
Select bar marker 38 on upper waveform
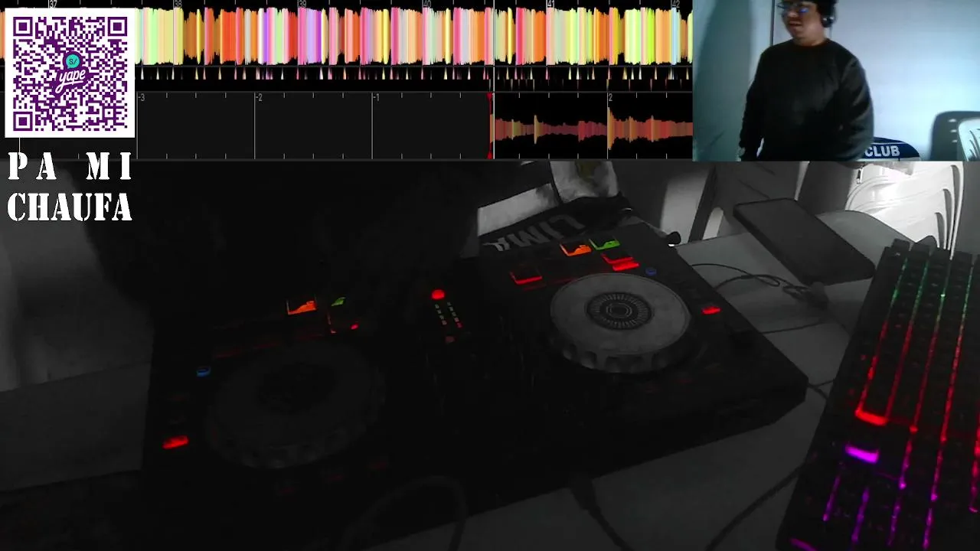pos(178,4)
